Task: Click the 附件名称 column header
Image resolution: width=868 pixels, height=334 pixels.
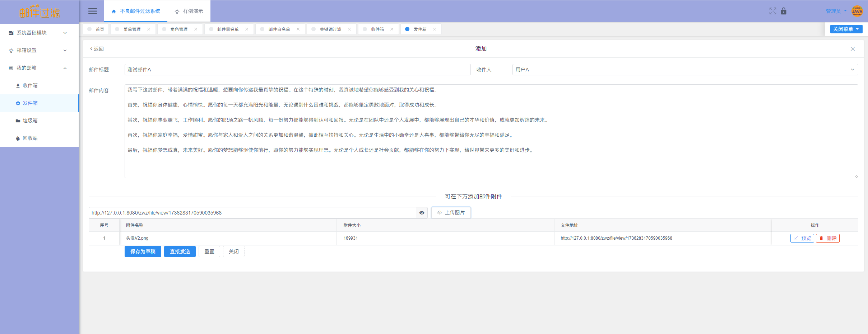Action: (x=228, y=225)
